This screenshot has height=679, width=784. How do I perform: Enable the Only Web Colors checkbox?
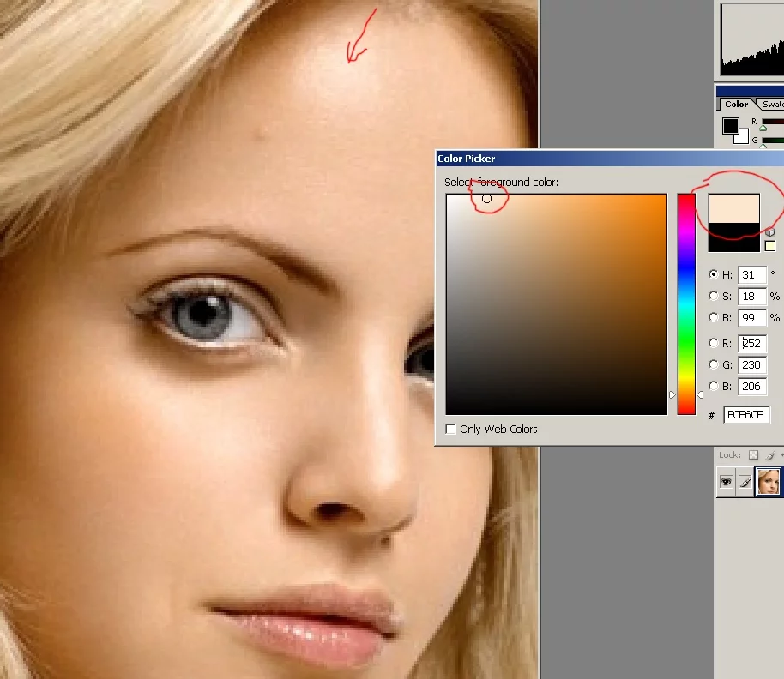click(x=450, y=430)
